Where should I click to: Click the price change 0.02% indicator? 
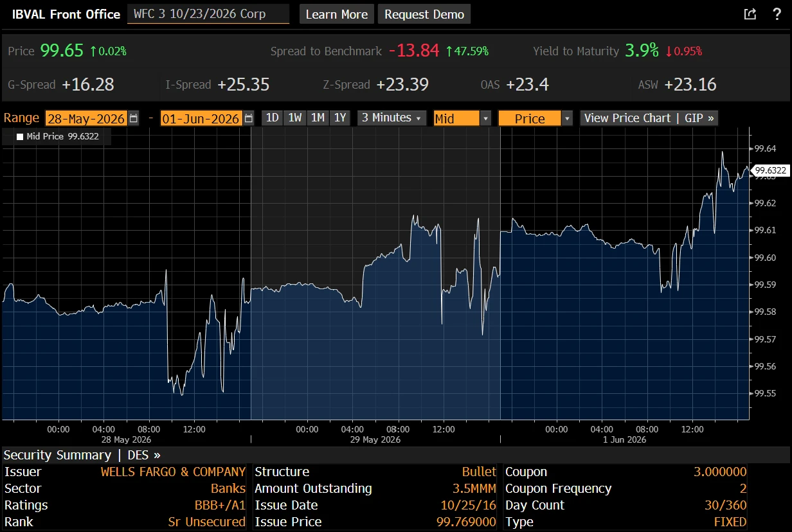click(x=108, y=51)
